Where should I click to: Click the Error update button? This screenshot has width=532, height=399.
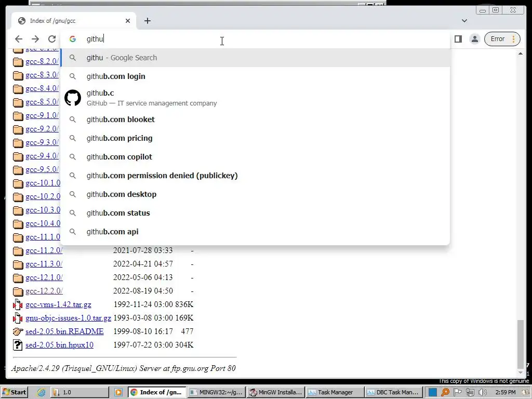coord(502,39)
